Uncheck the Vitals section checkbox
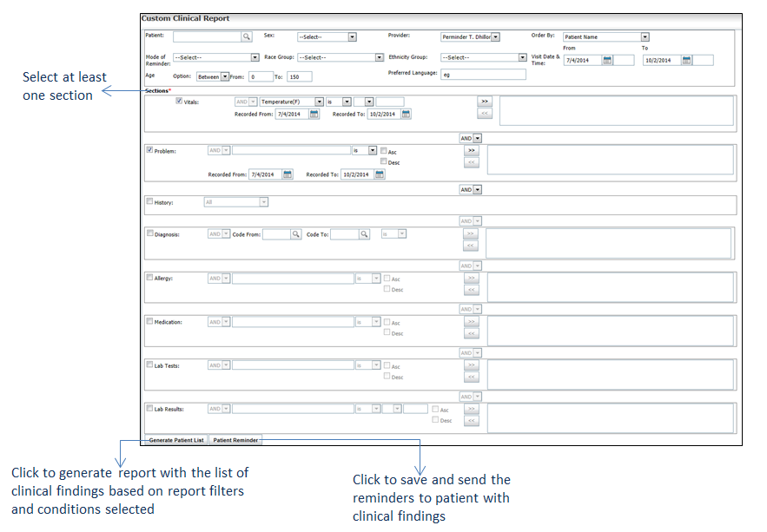 [x=179, y=102]
